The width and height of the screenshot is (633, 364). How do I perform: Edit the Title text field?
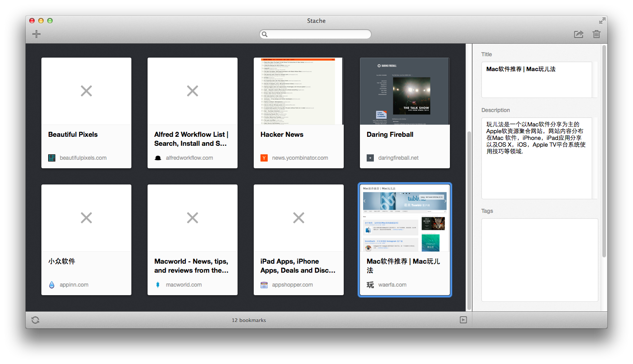[539, 80]
